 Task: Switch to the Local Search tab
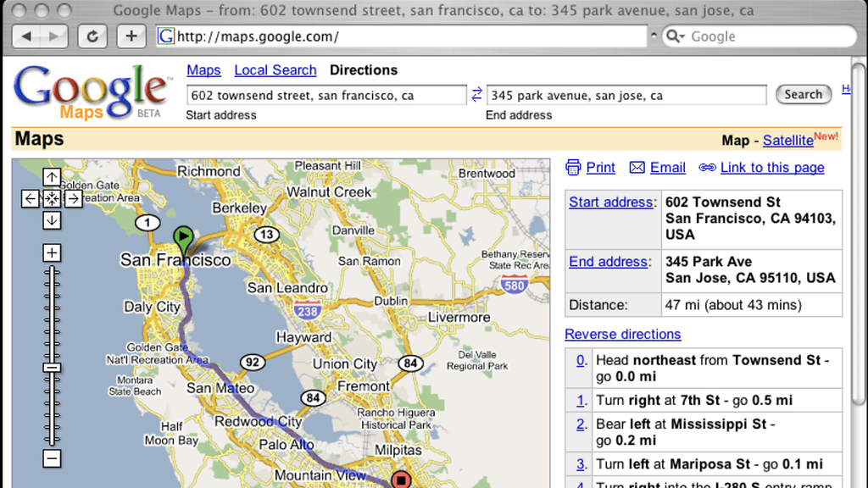tap(275, 70)
